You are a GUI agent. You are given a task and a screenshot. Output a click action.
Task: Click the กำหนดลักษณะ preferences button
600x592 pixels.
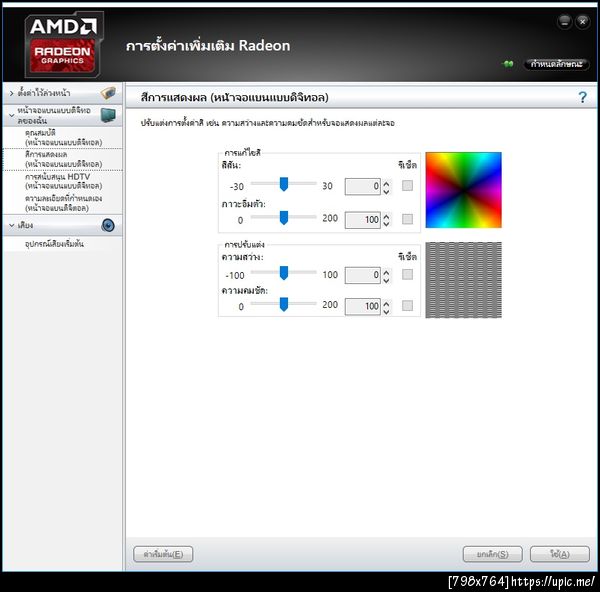[557, 64]
